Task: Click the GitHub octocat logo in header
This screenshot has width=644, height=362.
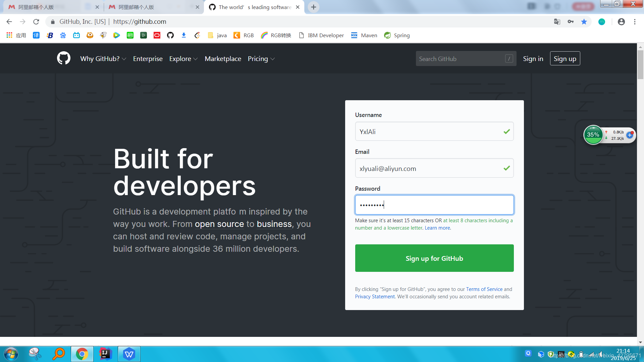Action: [x=64, y=58]
